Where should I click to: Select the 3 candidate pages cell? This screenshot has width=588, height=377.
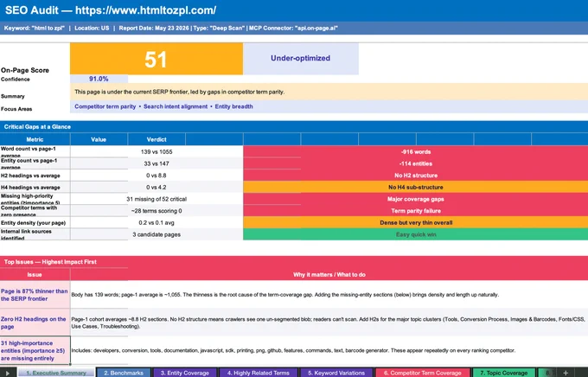[157, 234]
